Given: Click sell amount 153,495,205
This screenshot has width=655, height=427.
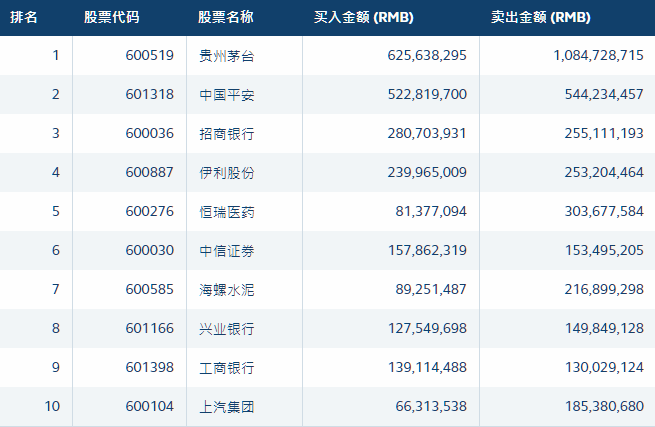Looking at the screenshot, I should pos(604,250).
